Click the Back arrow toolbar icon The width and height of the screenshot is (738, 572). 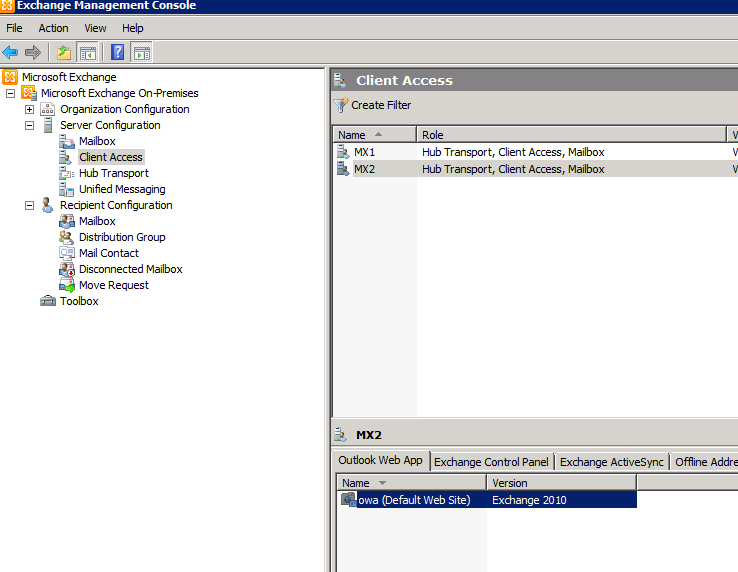pos(10,52)
